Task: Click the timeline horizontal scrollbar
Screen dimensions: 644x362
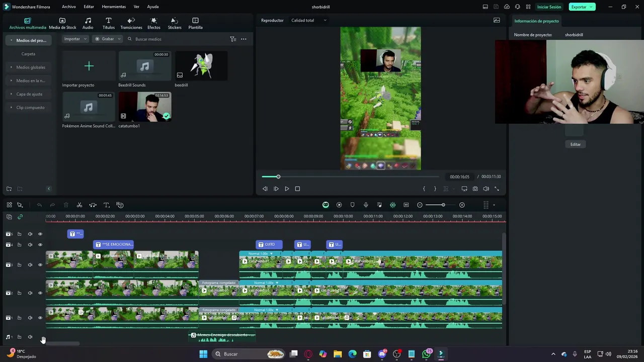Action: click(62, 344)
